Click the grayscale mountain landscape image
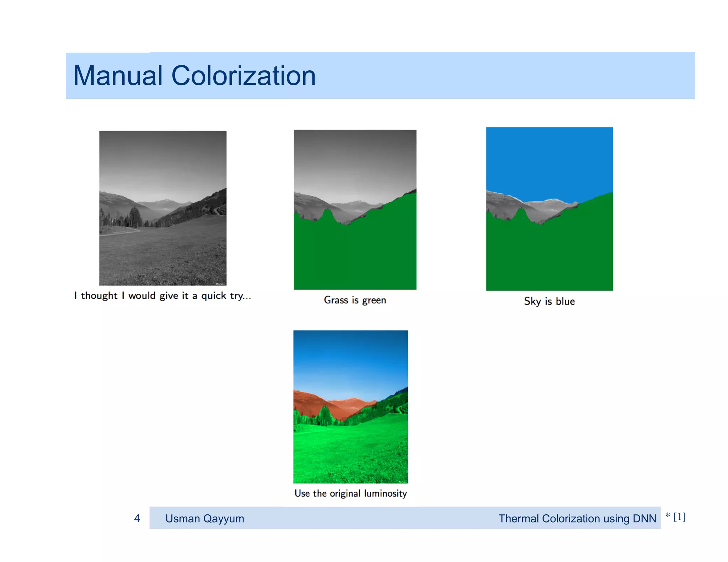Screen dimensions: 728x562 tap(162, 208)
